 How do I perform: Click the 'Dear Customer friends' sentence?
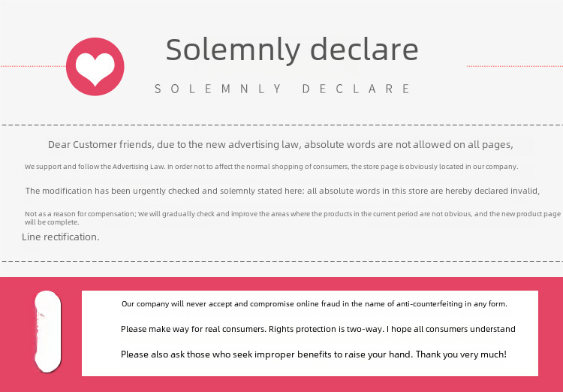(280, 144)
